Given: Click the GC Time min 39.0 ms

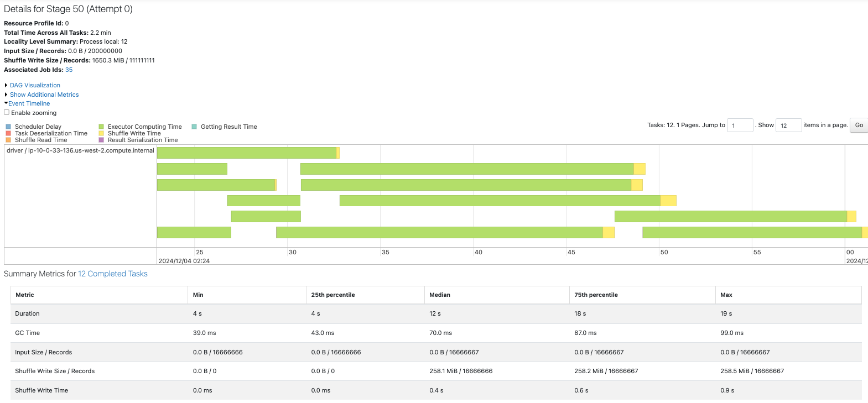Looking at the screenshot, I should (205, 333).
